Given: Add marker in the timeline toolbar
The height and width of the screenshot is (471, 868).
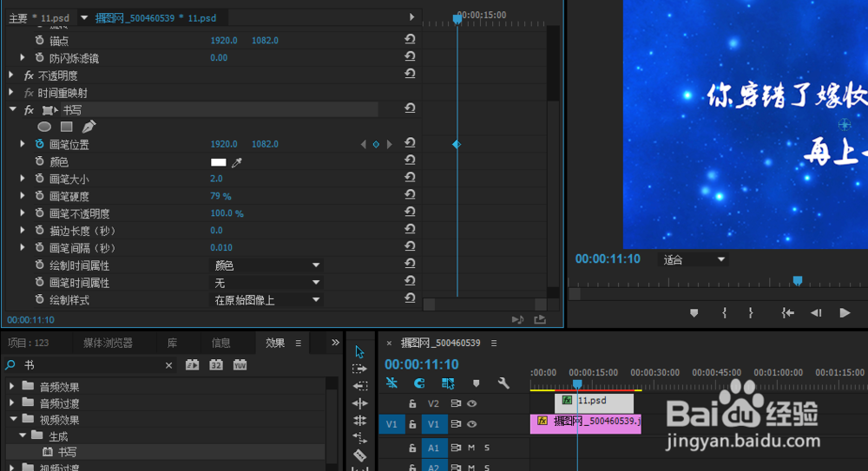Looking at the screenshot, I should (x=476, y=383).
